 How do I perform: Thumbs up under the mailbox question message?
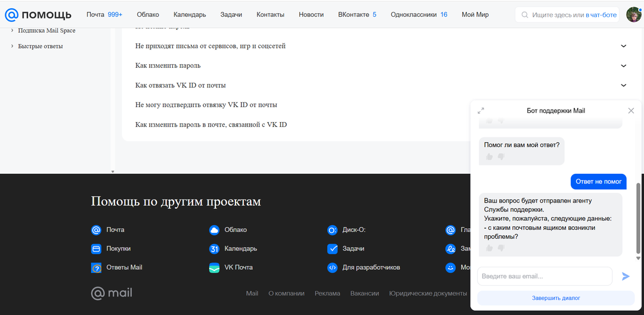click(x=489, y=248)
